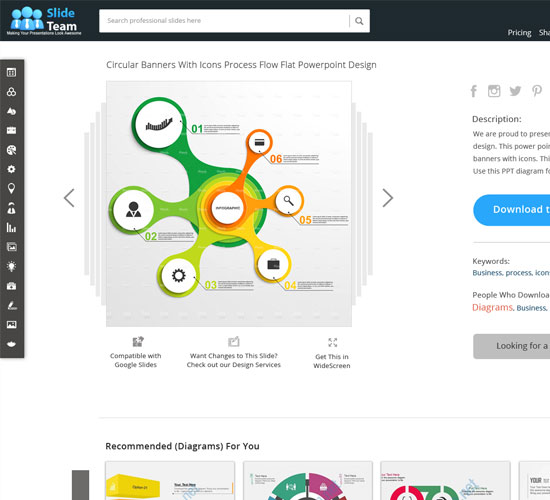The height and width of the screenshot is (500, 550).
Task: Share on Facebook icon
Action: [474, 91]
